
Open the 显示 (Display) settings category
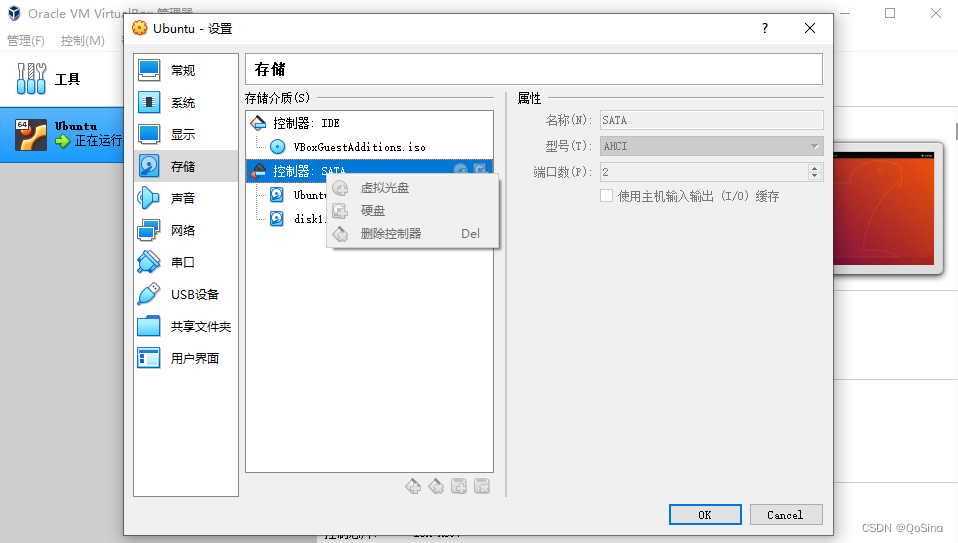click(x=186, y=134)
